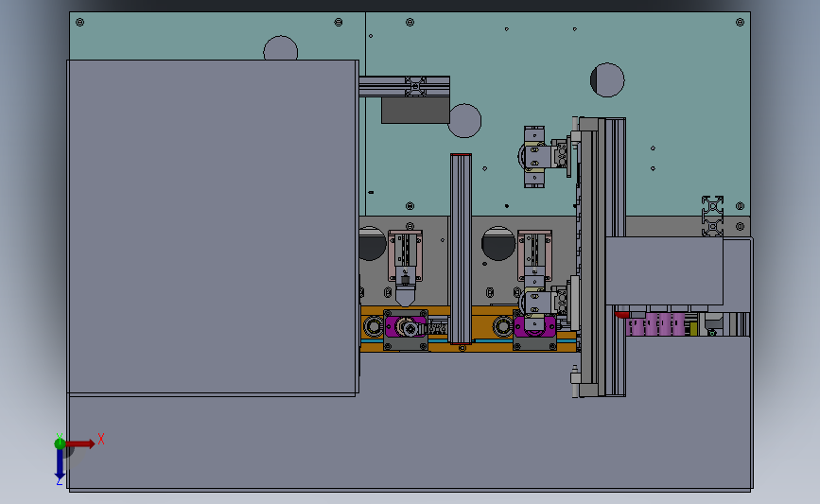
Task: Select the round hole with the dark left edge
Action: point(607,80)
